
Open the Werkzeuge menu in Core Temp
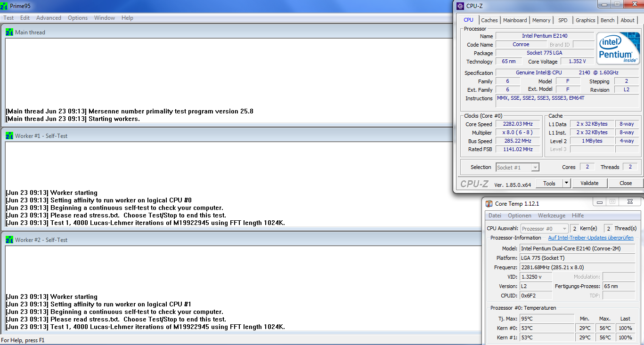pyautogui.click(x=552, y=216)
